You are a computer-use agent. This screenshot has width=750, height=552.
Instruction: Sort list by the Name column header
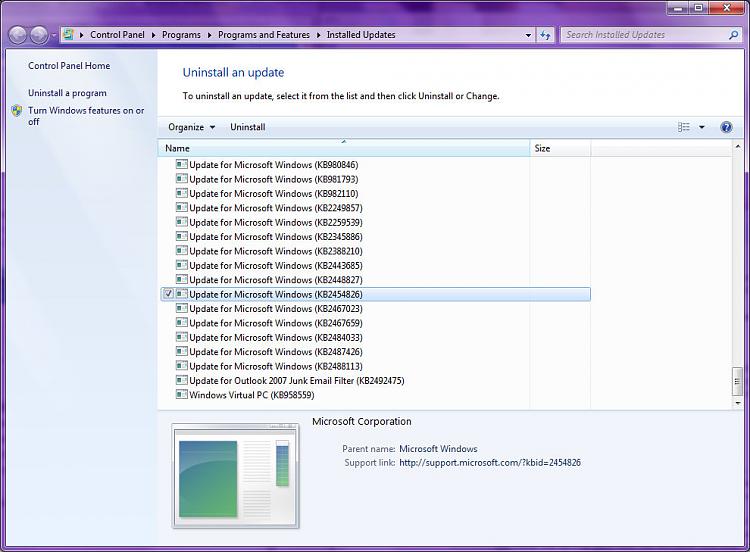point(344,148)
